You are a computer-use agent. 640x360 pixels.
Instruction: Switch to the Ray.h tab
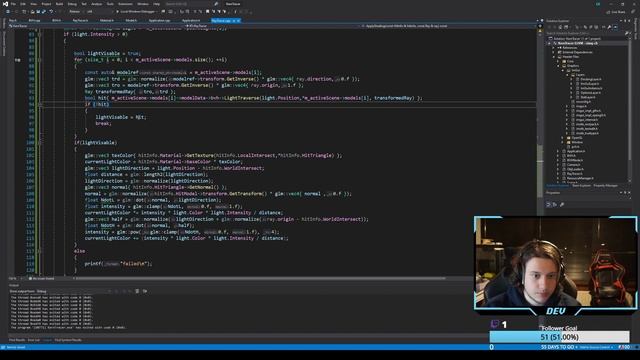click(x=13, y=20)
